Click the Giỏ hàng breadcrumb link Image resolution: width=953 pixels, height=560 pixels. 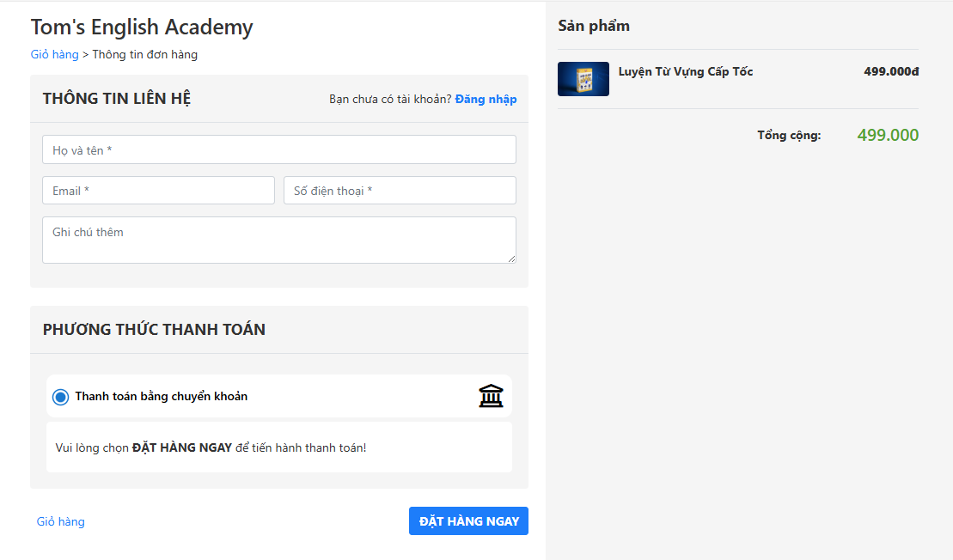point(54,54)
